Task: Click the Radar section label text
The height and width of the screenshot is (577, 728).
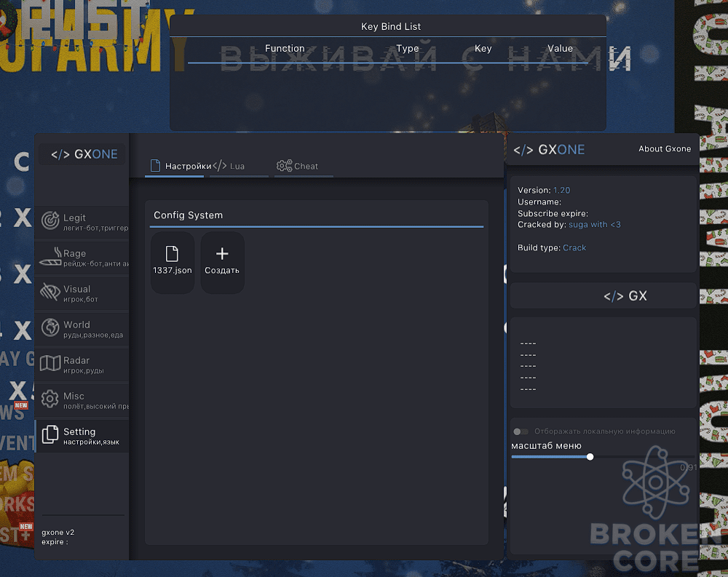Action: (x=76, y=360)
